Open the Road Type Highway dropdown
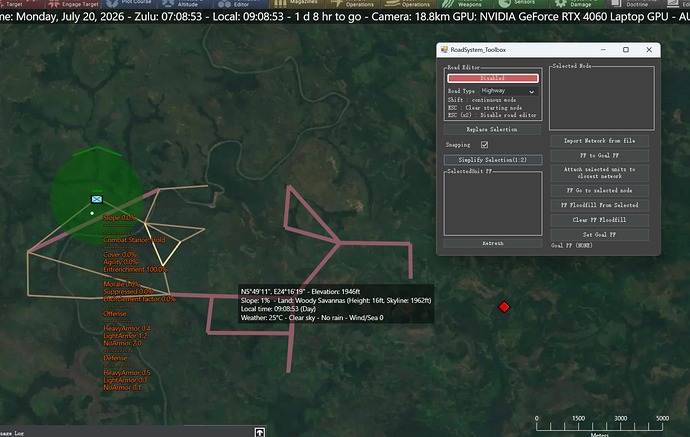Image resolution: width=690 pixels, height=437 pixels. point(508,91)
